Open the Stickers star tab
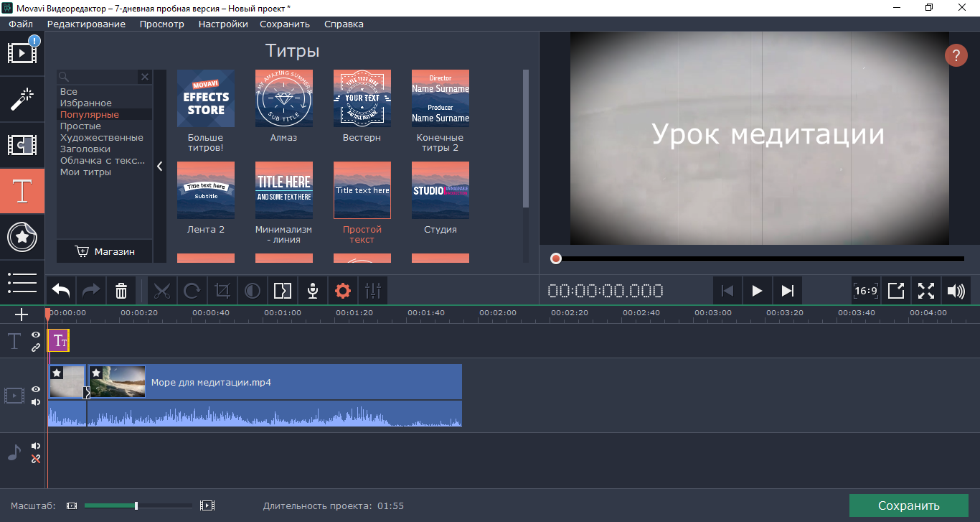The height and width of the screenshot is (522, 980). [x=22, y=237]
